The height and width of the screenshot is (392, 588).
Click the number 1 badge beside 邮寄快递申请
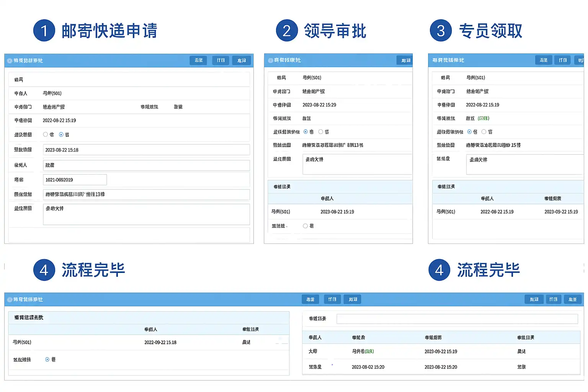(x=44, y=31)
